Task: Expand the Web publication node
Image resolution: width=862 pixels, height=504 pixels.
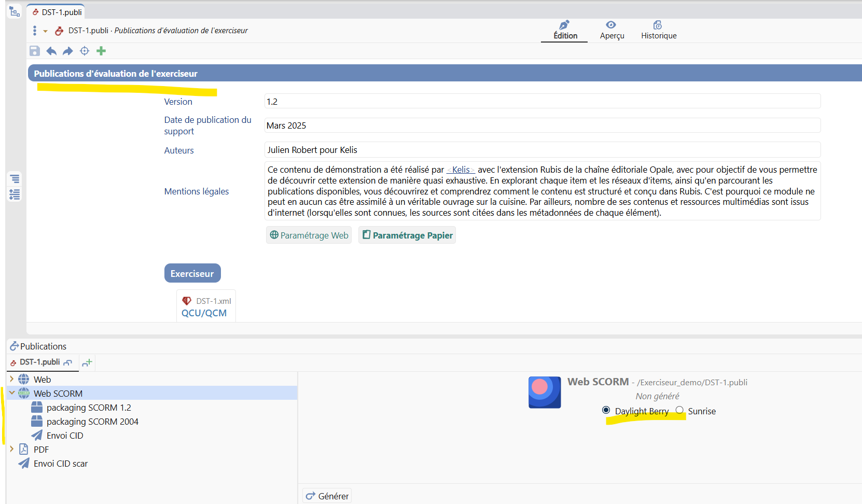Action: (12, 379)
